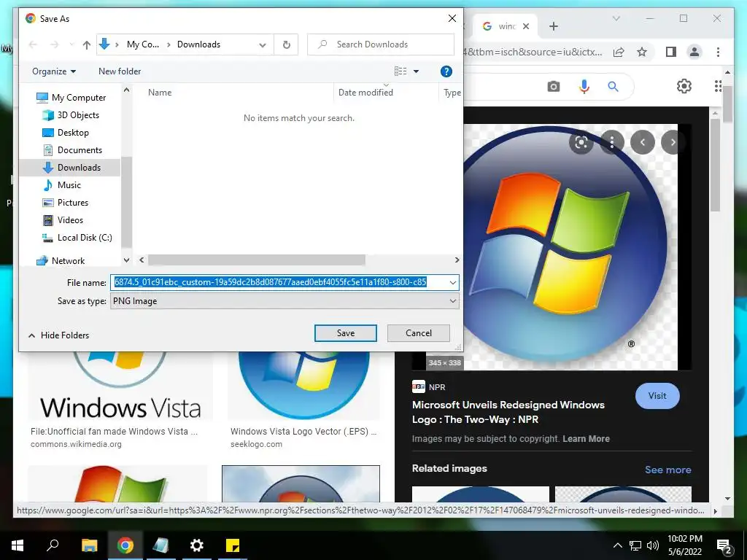
Task: Click the Cancel button
Action: coord(418,333)
